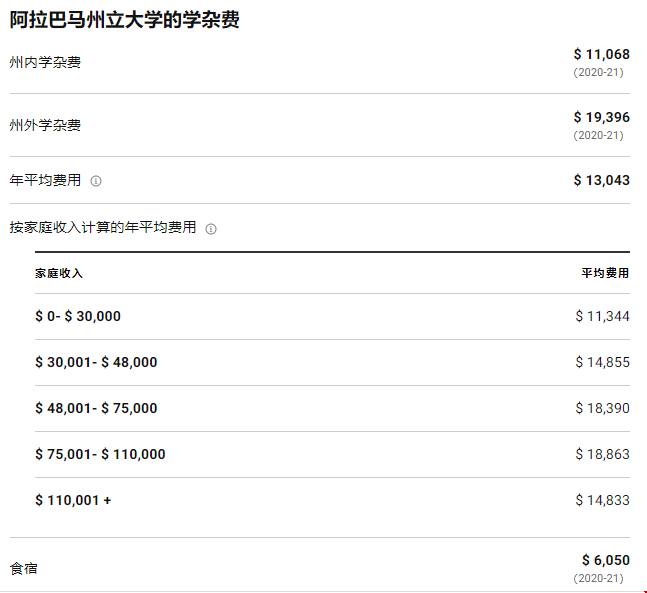Click the $ 110,001 + income row

click(332, 501)
